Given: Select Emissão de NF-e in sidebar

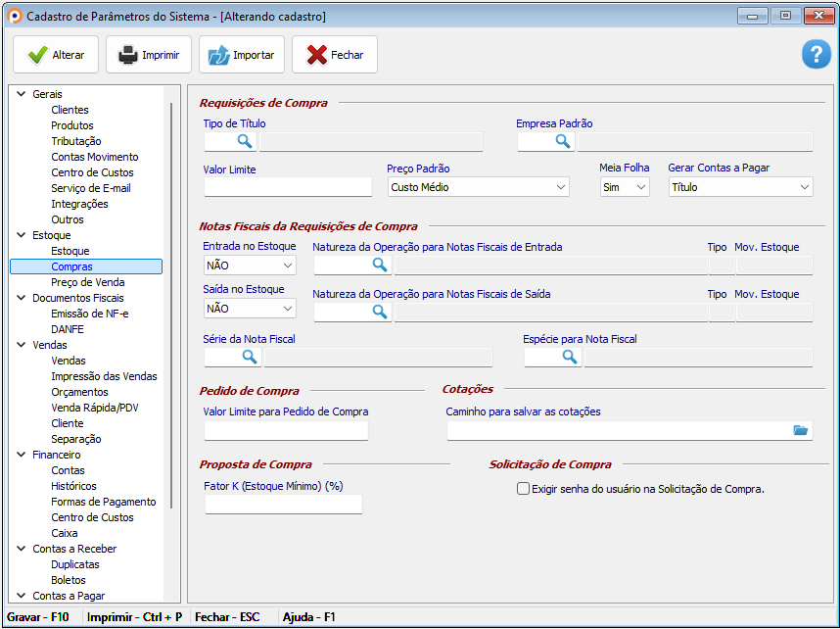Looking at the screenshot, I should coord(89,314).
